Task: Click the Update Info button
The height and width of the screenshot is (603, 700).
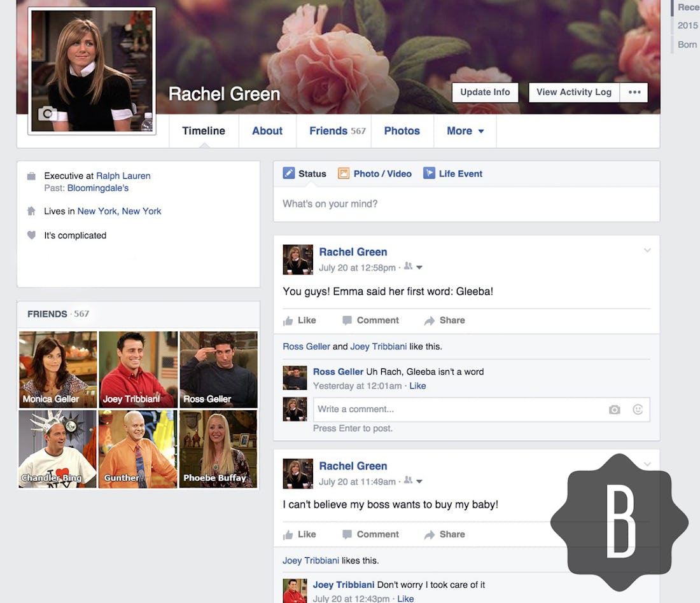Action: [x=485, y=92]
